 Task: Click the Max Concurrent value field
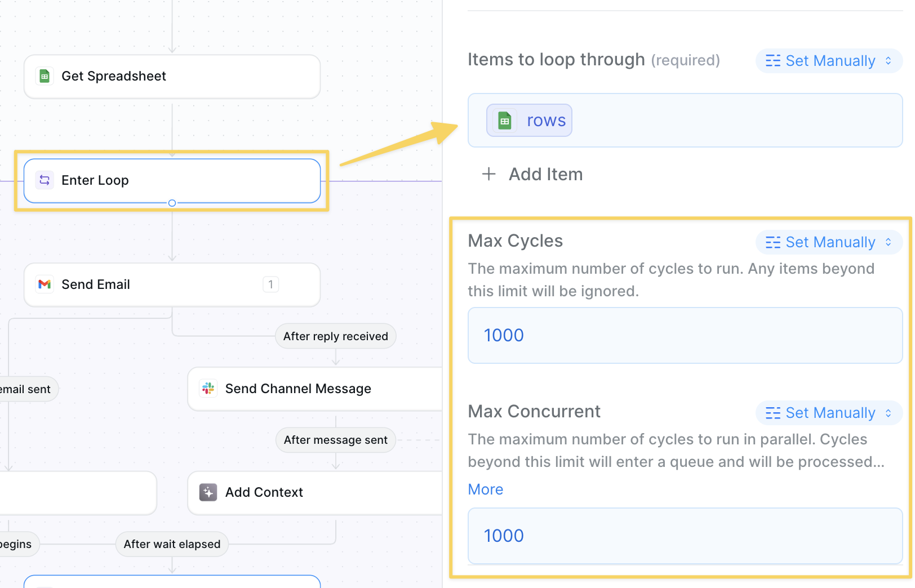pos(685,536)
